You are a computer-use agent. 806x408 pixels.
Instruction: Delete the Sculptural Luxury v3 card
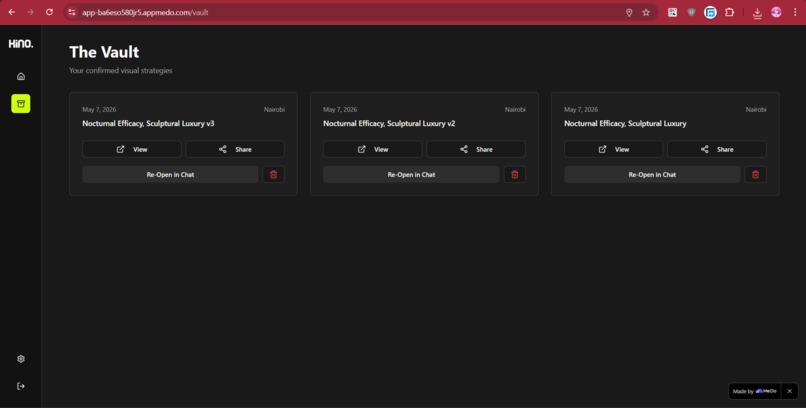(x=273, y=175)
